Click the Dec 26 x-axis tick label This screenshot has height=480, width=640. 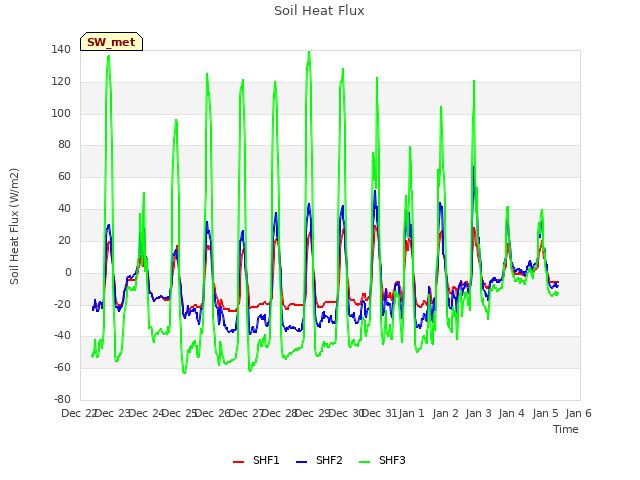pos(213,413)
